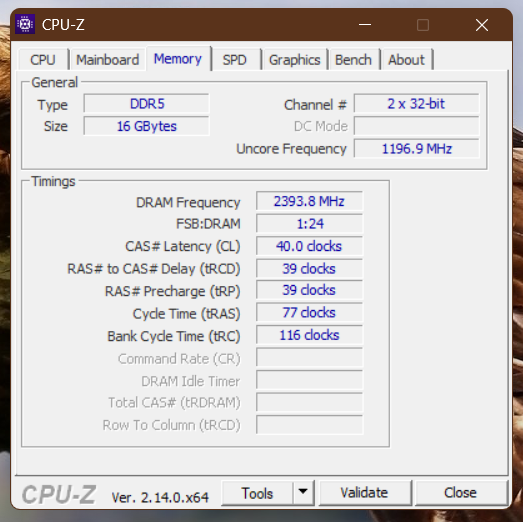Close CPU-Z with the title bar X
This screenshot has width=523, height=522.
[482, 25]
